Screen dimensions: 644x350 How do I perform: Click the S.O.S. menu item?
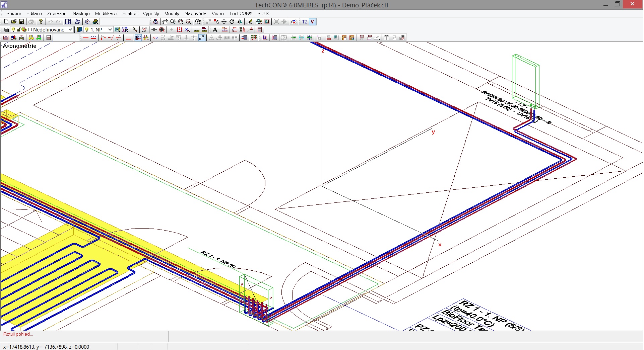pyautogui.click(x=263, y=13)
